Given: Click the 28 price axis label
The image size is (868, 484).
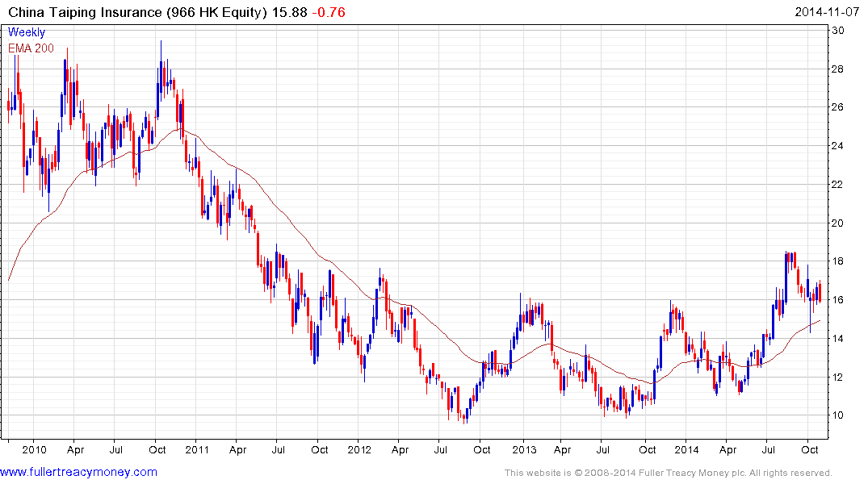Looking at the screenshot, I should tap(838, 69).
